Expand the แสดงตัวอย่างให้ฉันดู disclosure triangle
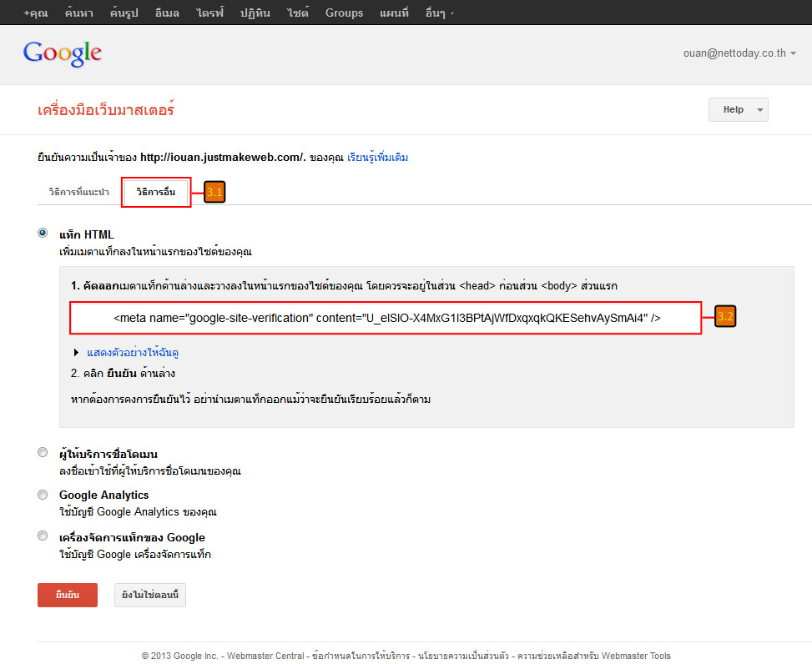 76,353
